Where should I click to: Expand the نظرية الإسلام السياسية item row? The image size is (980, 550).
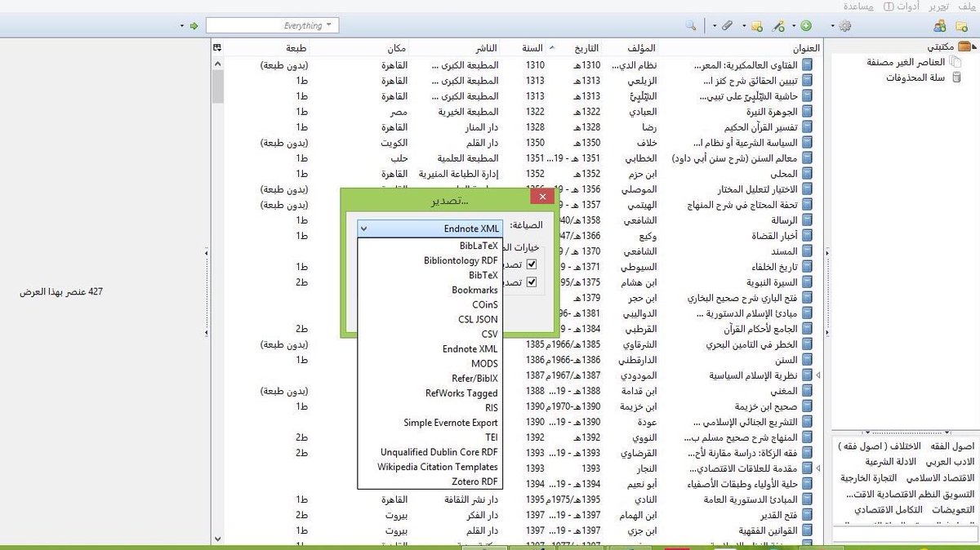tap(819, 375)
